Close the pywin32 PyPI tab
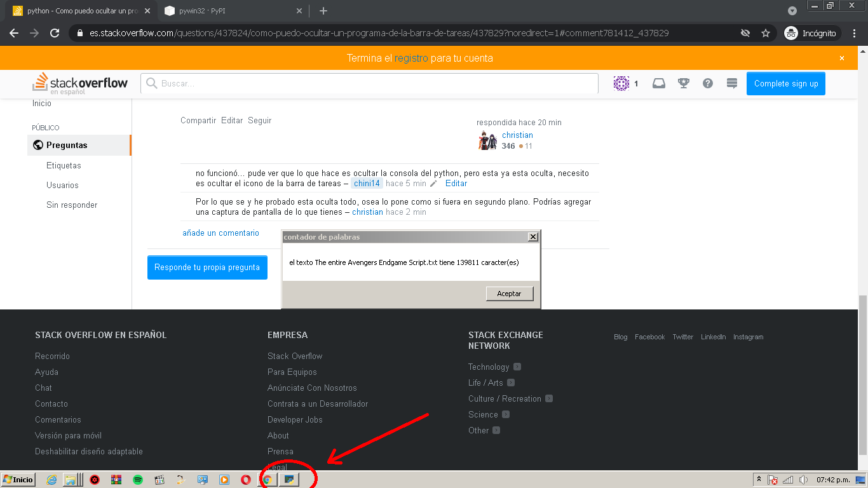 pyautogui.click(x=299, y=11)
